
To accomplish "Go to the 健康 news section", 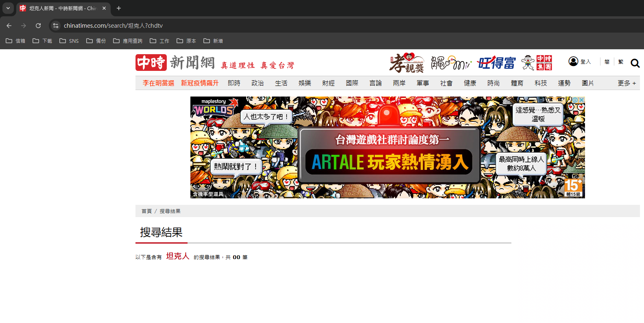I will click(470, 83).
